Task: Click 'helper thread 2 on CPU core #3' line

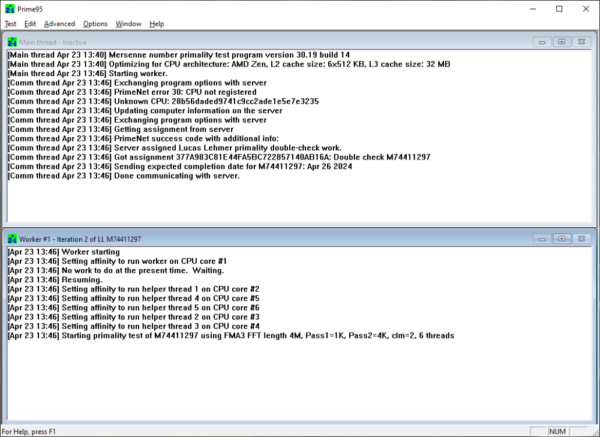Action: [x=134, y=317]
